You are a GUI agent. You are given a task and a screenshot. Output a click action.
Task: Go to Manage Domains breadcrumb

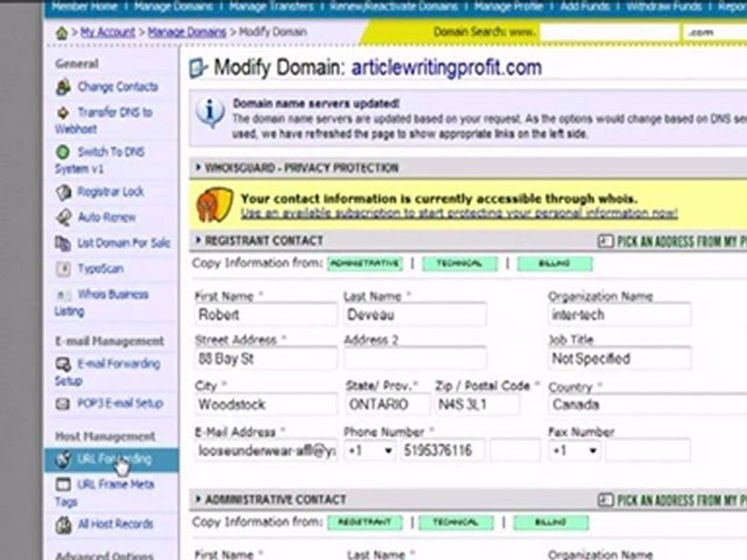pyautogui.click(x=187, y=33)
